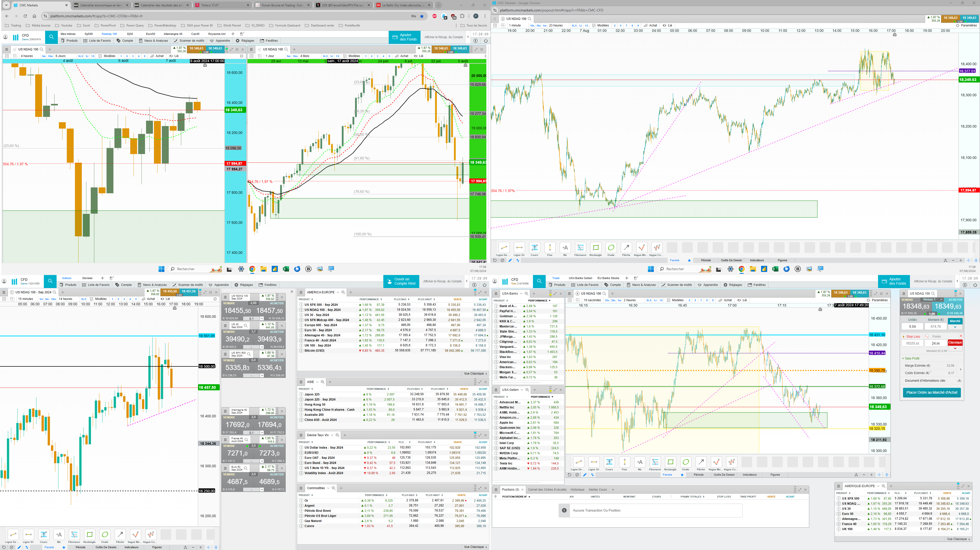The image size is (980, 550).
Task: Click Ouvrir un Compte Réel button
Action: [401, 281]
